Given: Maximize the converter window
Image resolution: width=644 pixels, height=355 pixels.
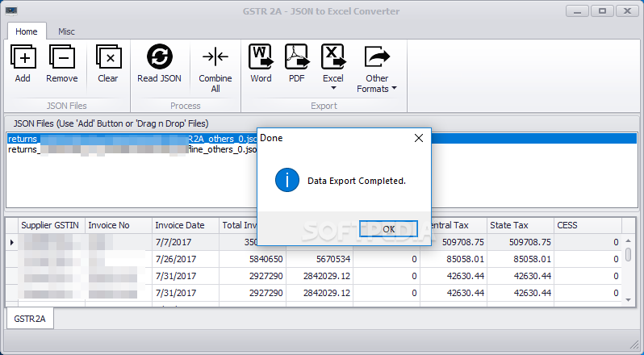Looking at the screenshot, I should [603, 11].
